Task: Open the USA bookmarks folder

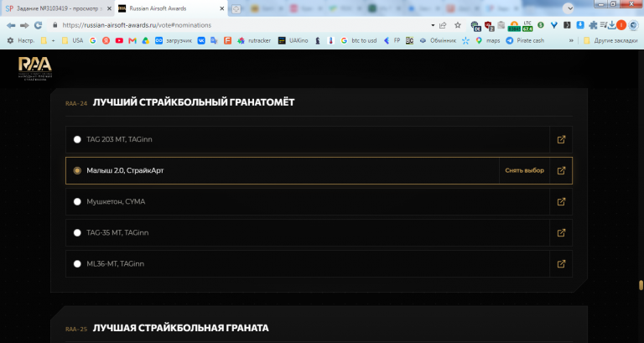Action: pos(72,40)
